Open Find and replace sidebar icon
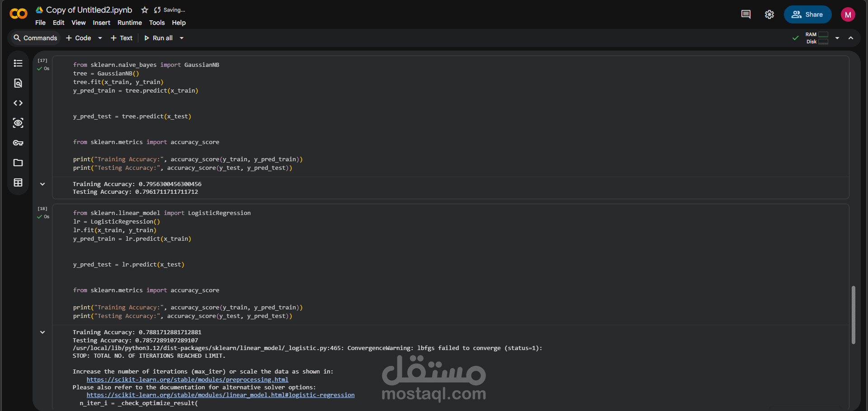868x411 pixels. pyautogui.click(x=18, y=83)
